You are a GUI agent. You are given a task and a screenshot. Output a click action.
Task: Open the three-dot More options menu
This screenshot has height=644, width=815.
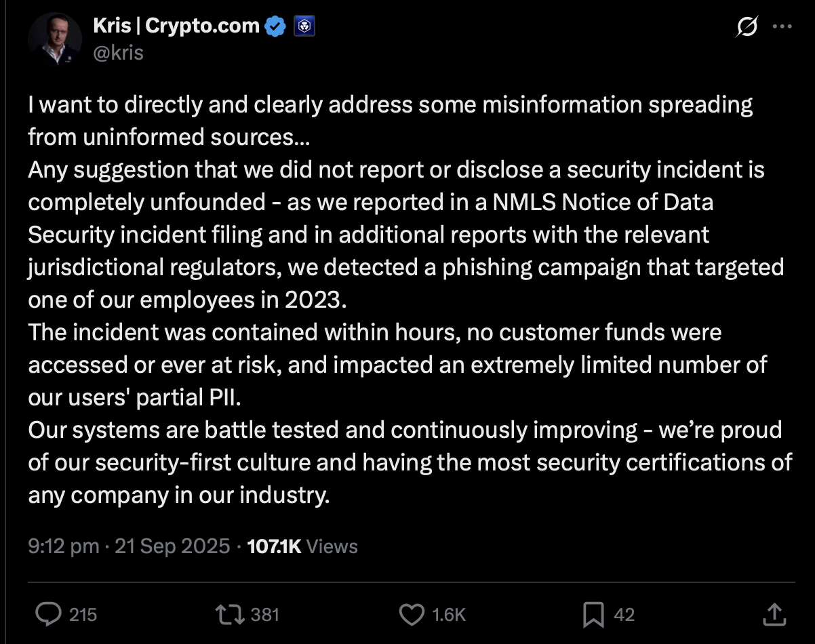782,28
